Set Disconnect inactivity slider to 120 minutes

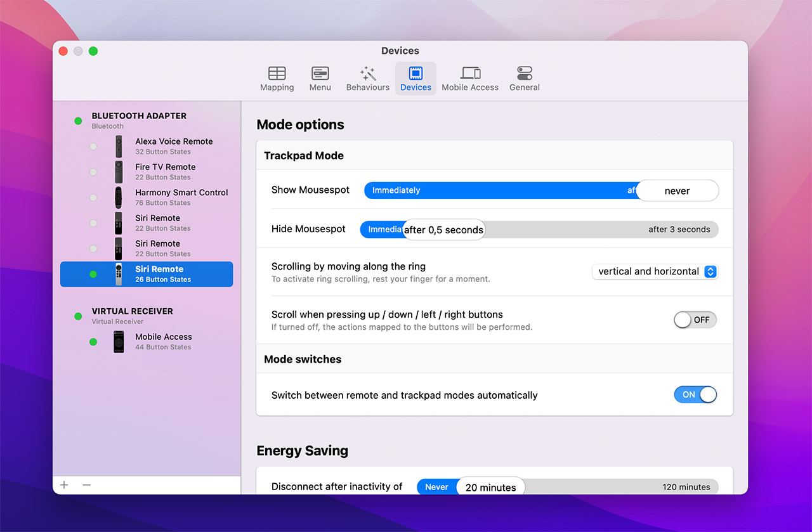tap(686, 487)
